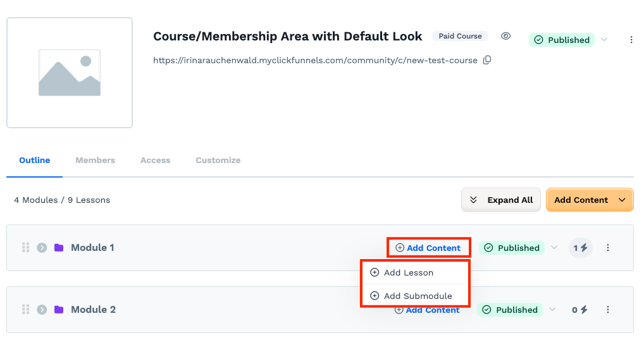Click the Module 2 lightning bolt counter
Viewport: 644px width, 340px height.
click(x=579, y=310)
